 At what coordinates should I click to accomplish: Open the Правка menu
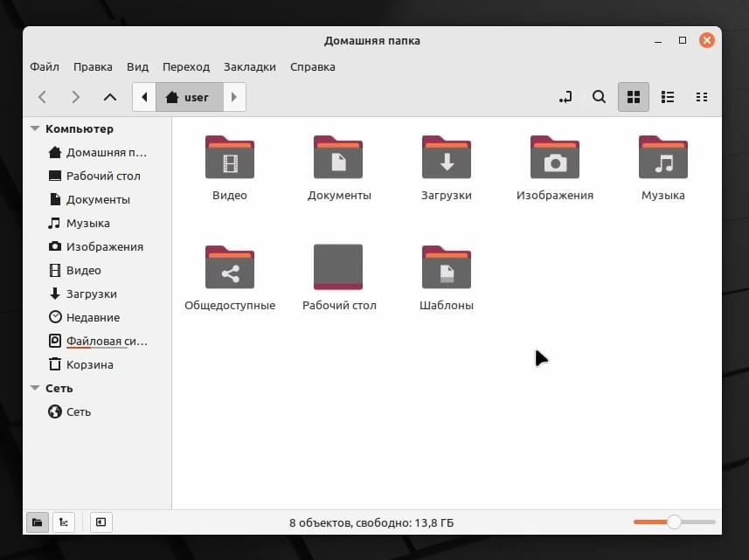tap(93, 67)
